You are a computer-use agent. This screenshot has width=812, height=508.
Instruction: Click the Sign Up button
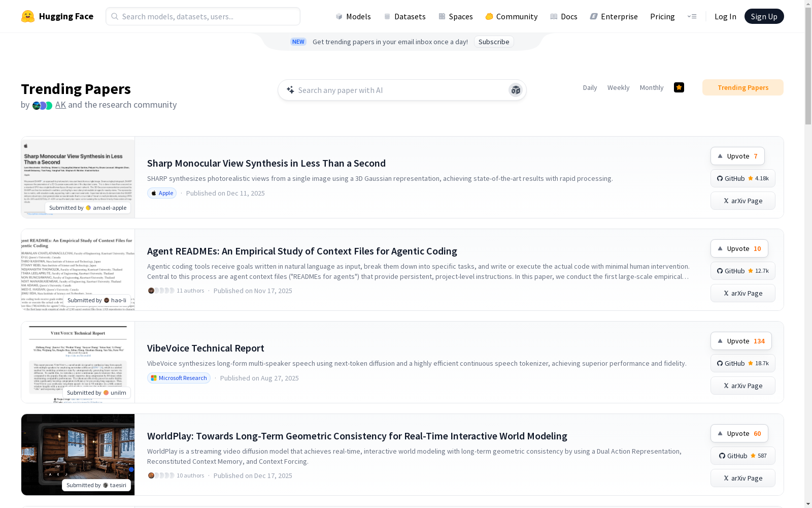[764, 16]
